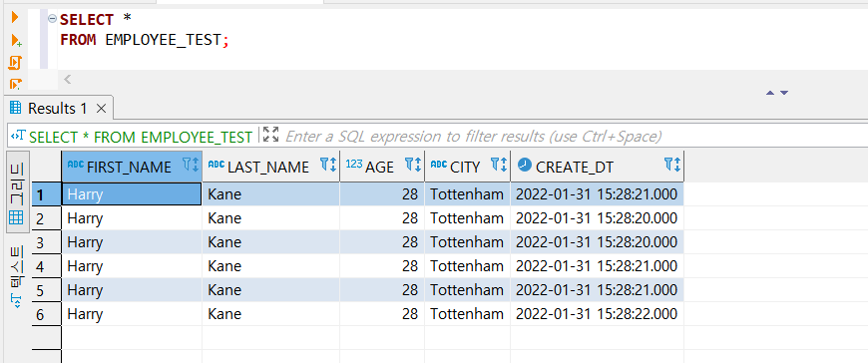The image size is (868, 363).
Task: Select the FIRST_NAME column header
Action: 132,166
